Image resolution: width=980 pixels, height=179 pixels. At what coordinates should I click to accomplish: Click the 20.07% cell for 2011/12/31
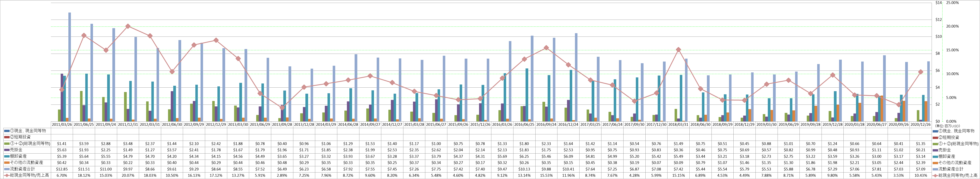[128, 175]
